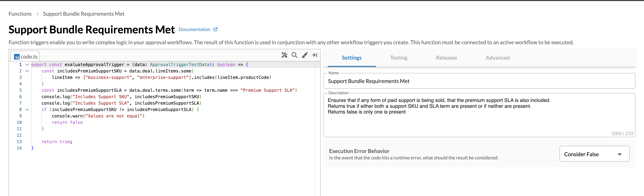Click 'return true;' on line 13

(x=57, y=142)
